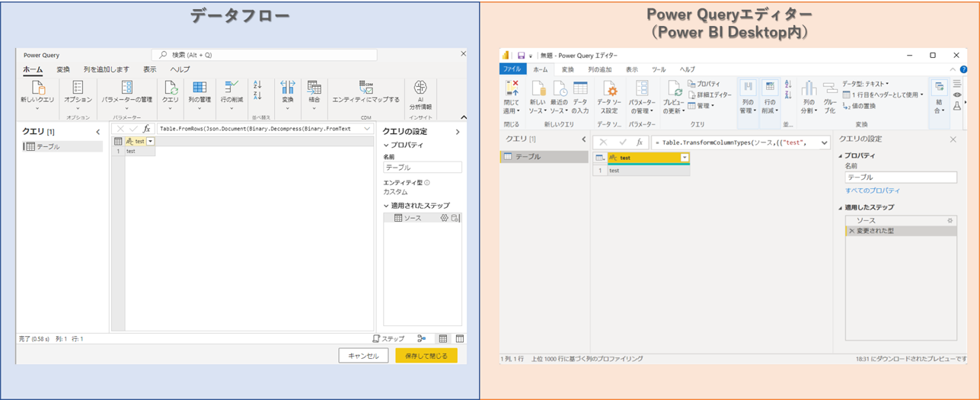The height and width of the screenshot is (400, 980).
Task: Open the 1 行目をヘッダーとして使用 dropdown
Action: point(883,94)
